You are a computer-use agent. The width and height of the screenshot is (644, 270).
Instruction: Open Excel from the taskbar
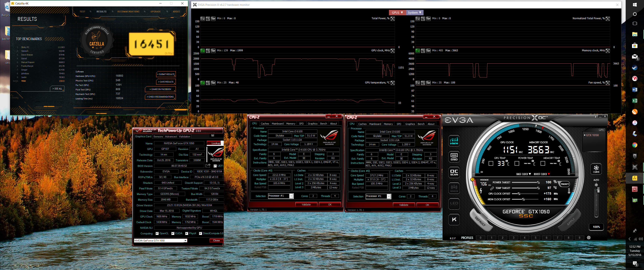[634, 101]
